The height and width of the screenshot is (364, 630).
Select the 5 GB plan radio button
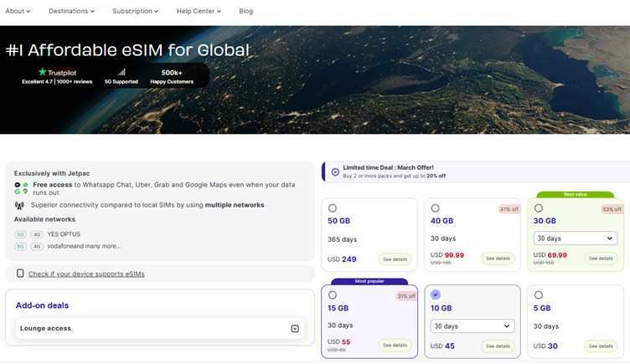[x=538, y=295]
